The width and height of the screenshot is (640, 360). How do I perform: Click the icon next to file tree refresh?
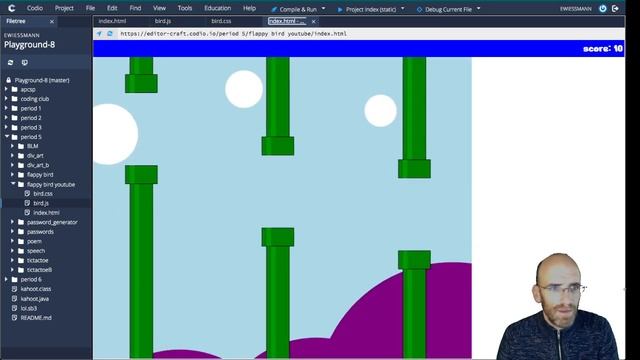tap(24, 62)
